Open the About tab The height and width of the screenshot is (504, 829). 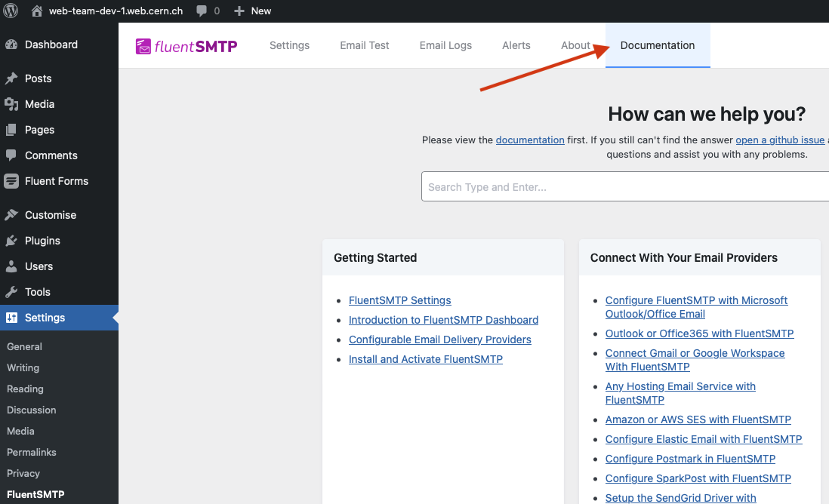coord(575,45)
